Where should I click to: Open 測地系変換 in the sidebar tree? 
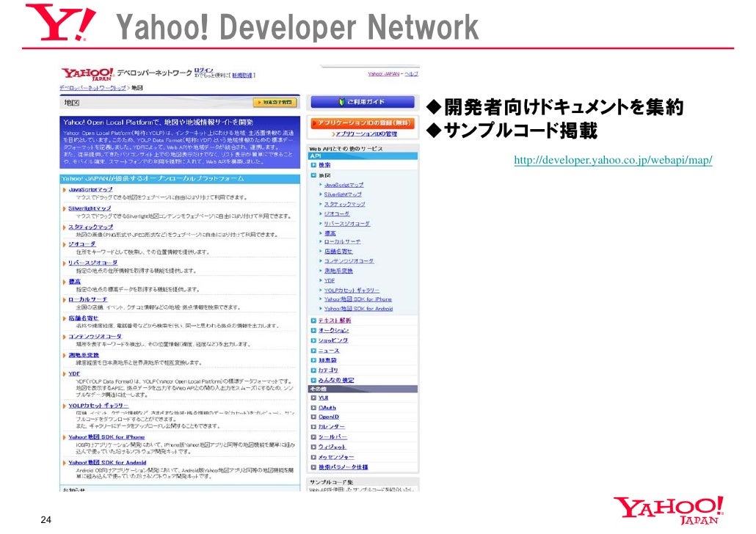click(x=338, y=271)
